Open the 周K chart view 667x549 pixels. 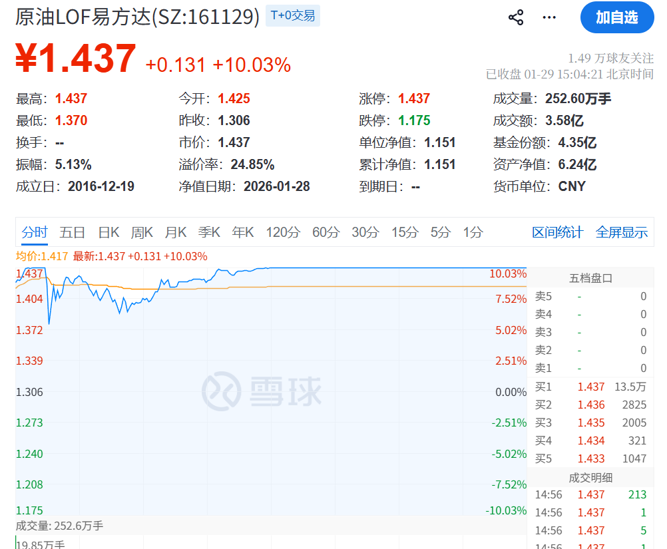click(142, 232)
